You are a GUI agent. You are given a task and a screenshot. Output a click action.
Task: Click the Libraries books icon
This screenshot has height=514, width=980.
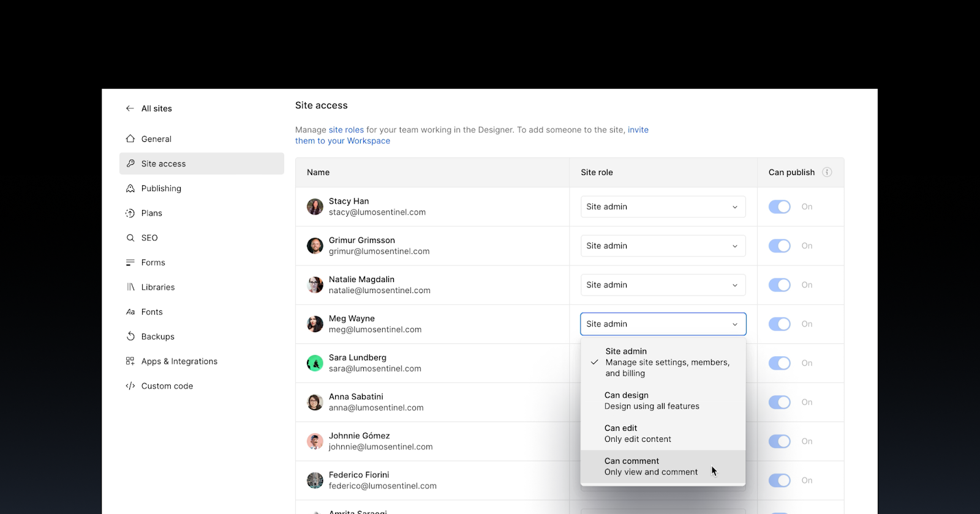[x=130, y=287]
